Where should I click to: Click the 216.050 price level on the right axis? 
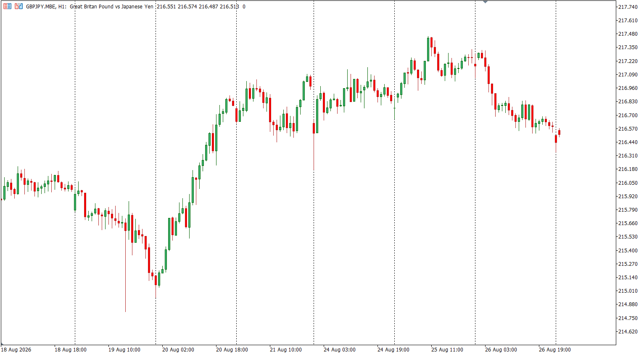pyautogui.click(x=628, y=183)
